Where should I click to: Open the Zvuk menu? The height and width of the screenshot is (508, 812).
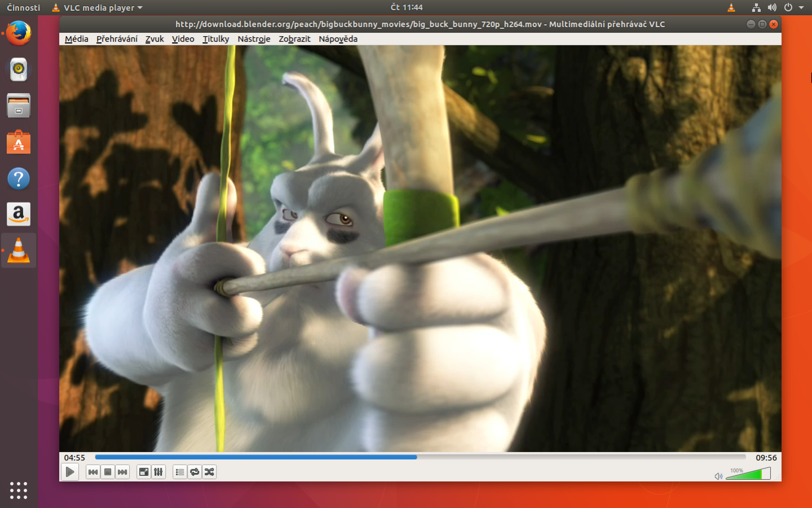pos(154,39)
